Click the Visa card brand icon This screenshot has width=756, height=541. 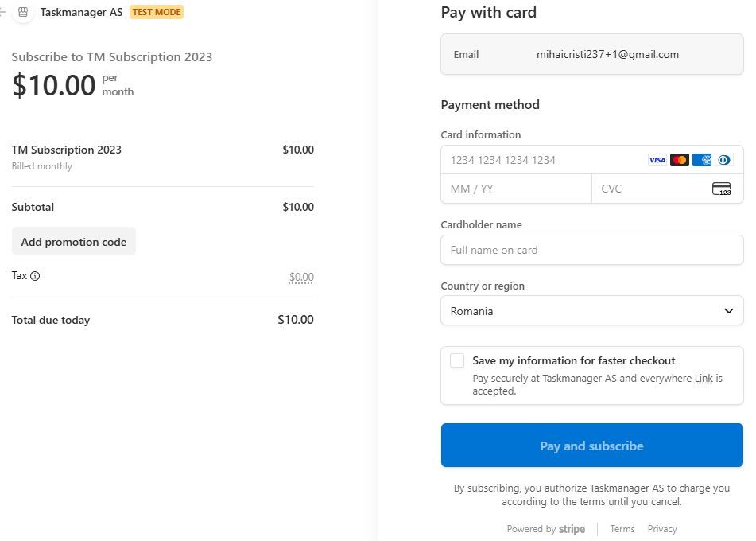point(657,160)
